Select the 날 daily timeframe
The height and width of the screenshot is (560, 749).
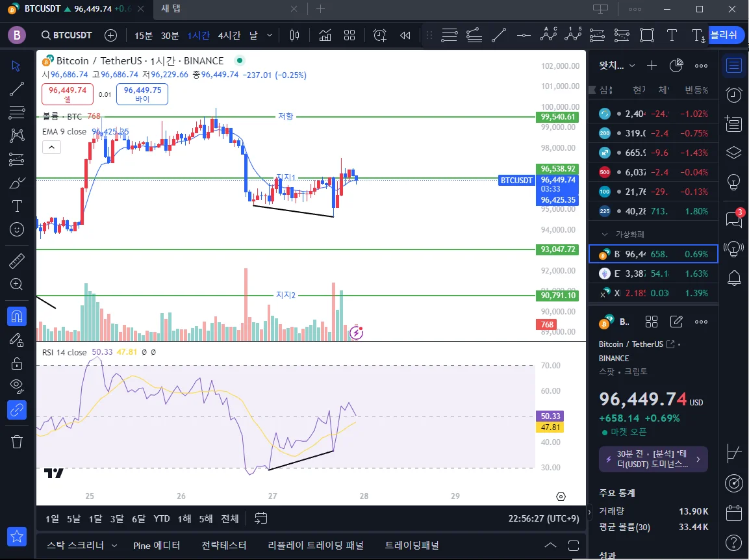point(253,36)
